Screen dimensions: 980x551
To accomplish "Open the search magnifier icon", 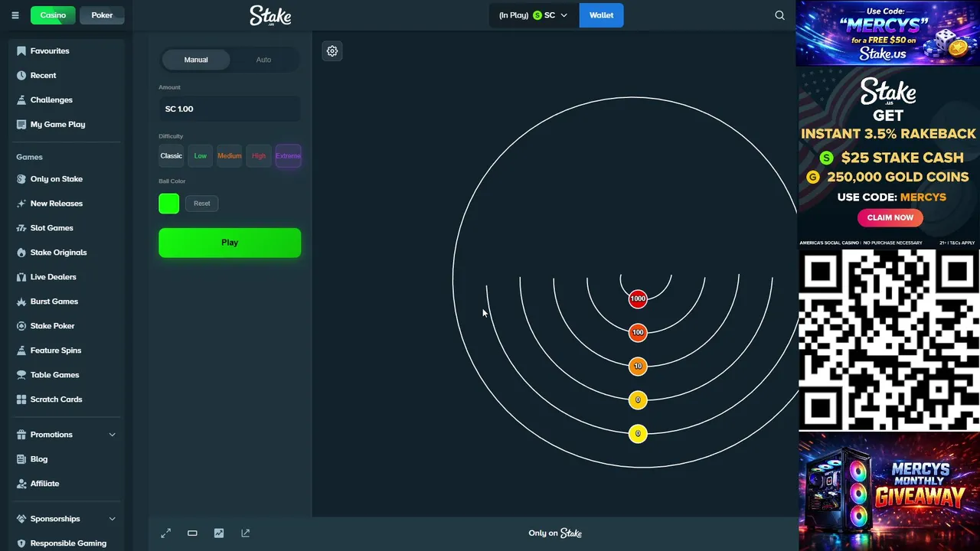I will pos(779,15).
